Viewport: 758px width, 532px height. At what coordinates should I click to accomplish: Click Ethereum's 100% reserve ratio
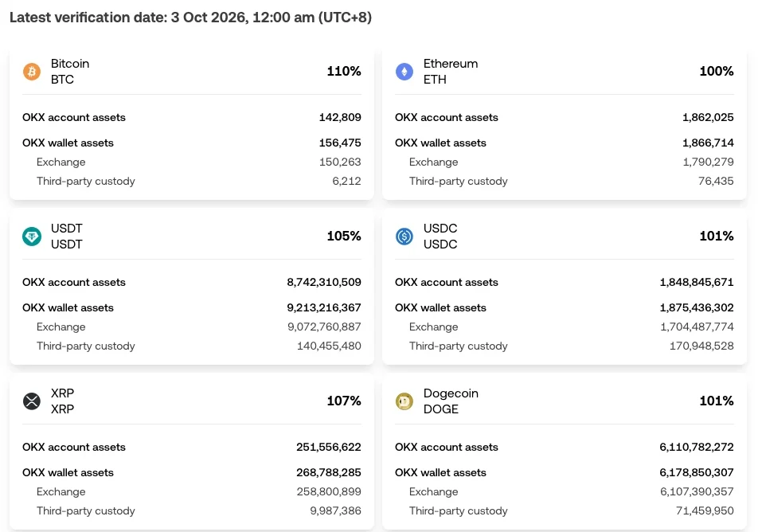(717, 71)
